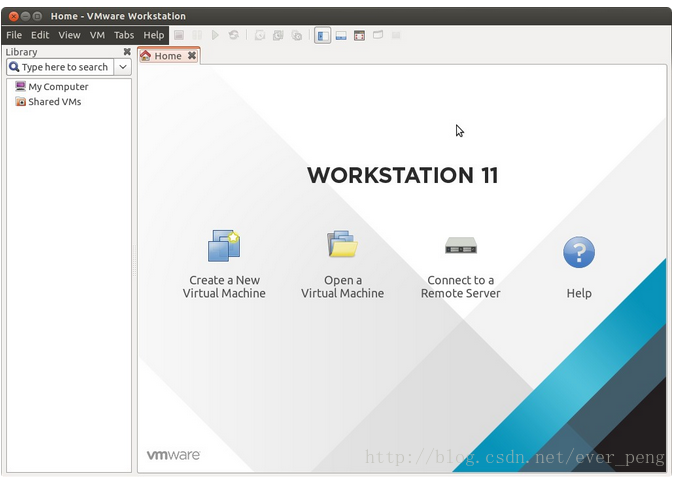Click the Open a Virtual Machine folder icon

click(x=342, y=244)
